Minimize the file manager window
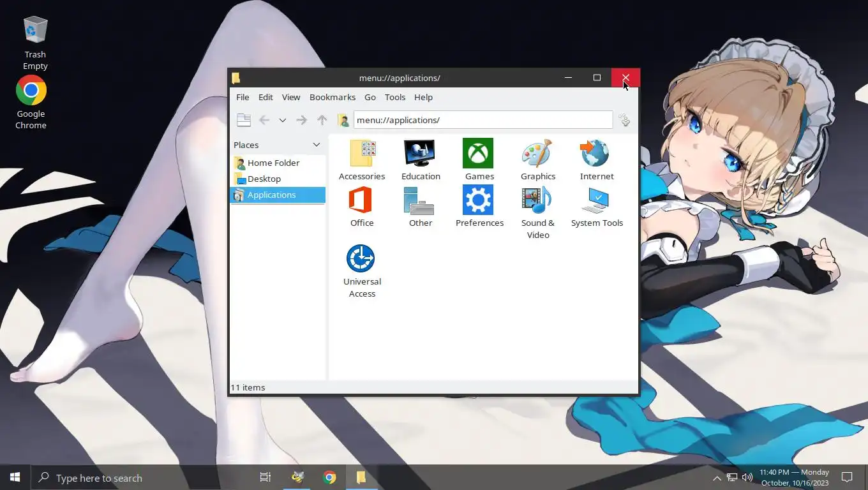This screenshot has width=868, height=490. pyautogui.click(x=568, y=78)
